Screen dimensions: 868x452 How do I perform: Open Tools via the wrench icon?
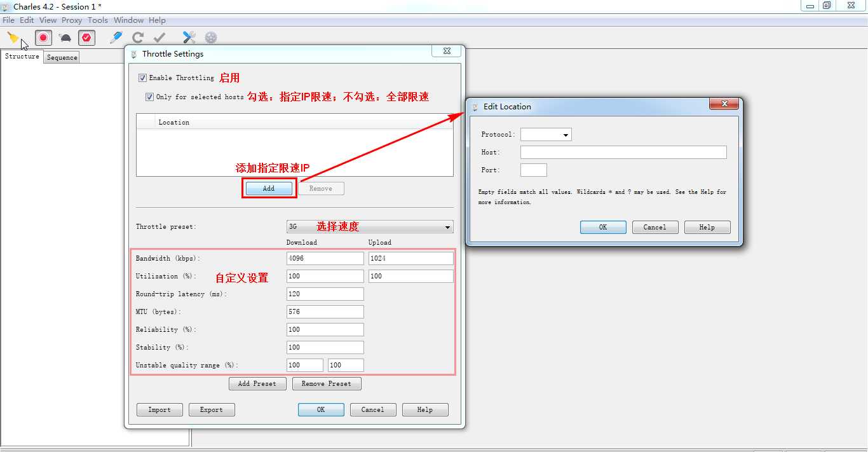189,38
